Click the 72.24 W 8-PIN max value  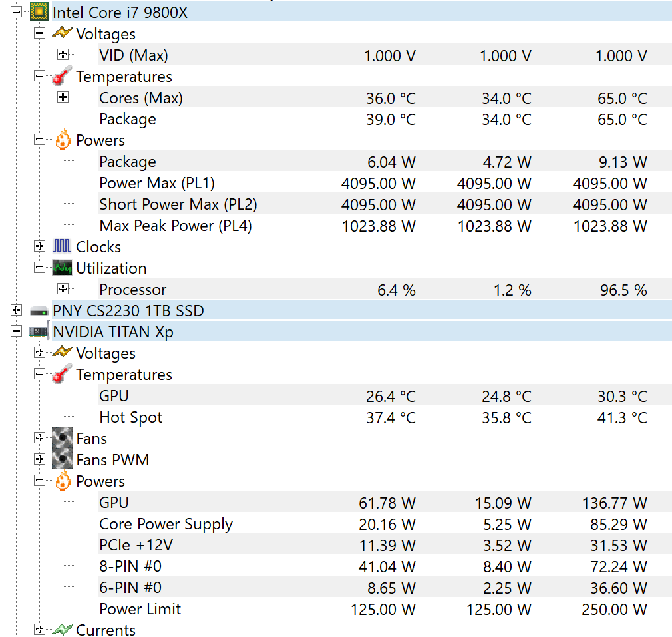pyautogui.click(x=619, y=566)
